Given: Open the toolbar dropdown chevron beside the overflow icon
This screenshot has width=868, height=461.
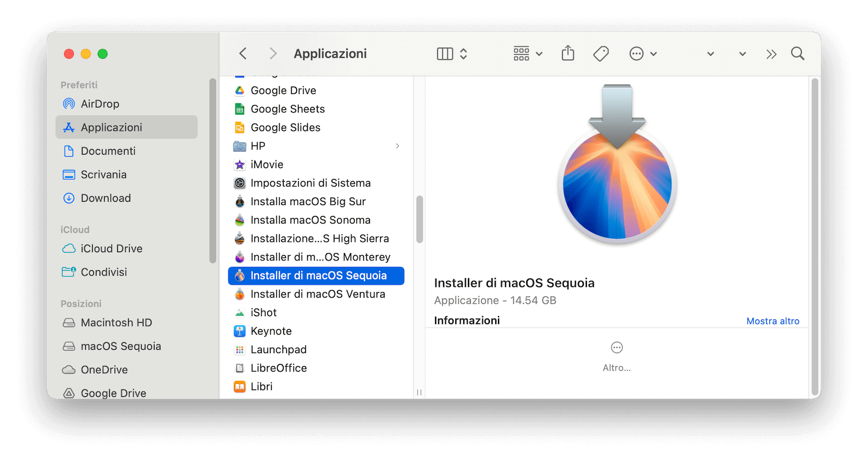Looking at the screenshot, I should pos(743,54).
